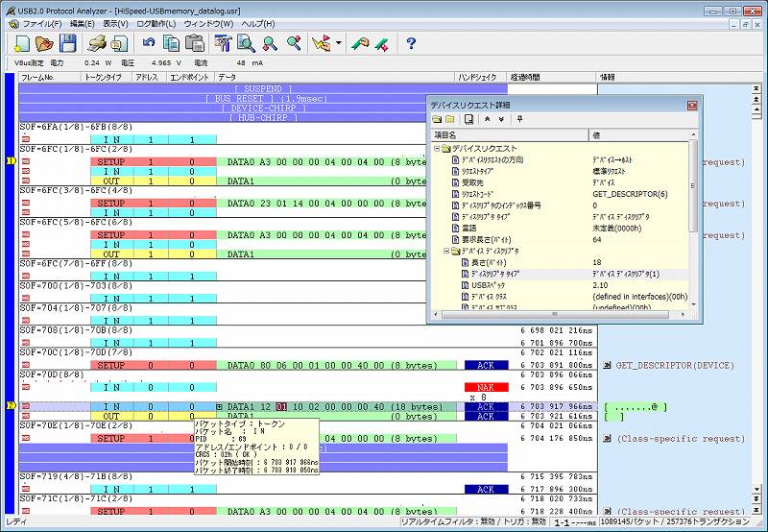
Task: Click the red NAK handshake cell
Action: pyautogui.click(x=486, y=387)
